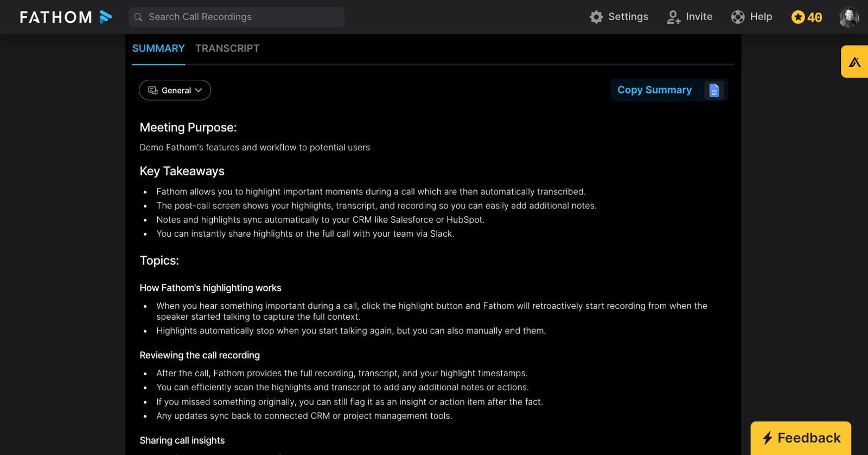Click the chevron beside General

[199, 90]
